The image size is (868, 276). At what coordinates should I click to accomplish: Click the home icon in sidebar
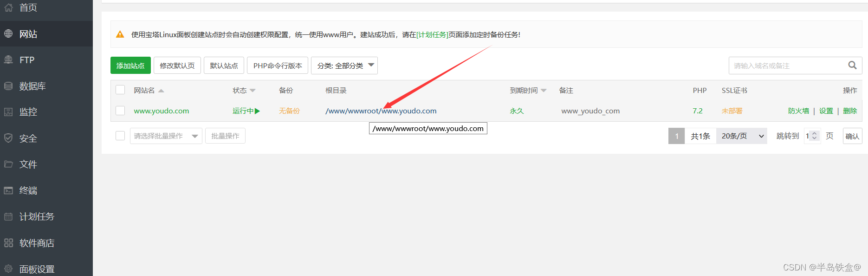pos(8,7)
